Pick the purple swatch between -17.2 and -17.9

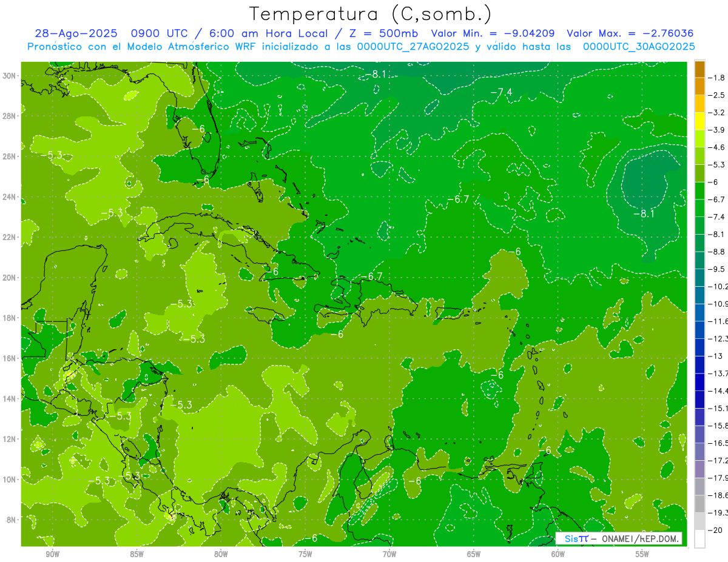pos(699,469)
